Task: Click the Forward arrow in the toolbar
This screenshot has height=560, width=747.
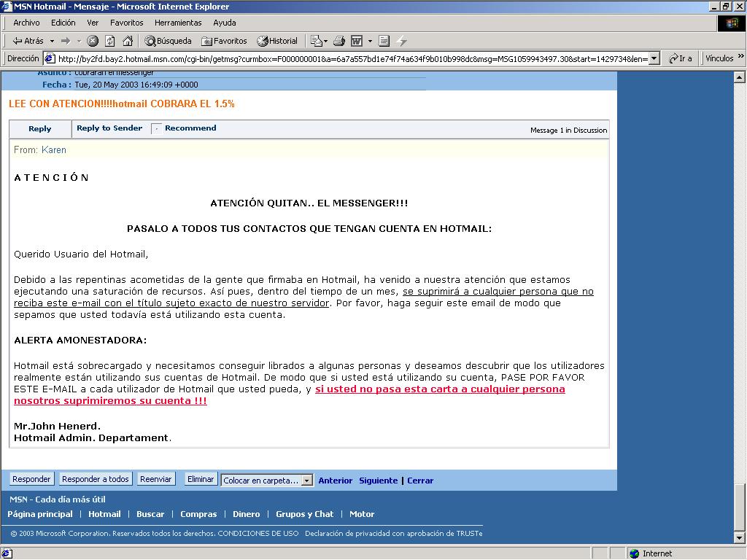Action: [x=66, y=41]
